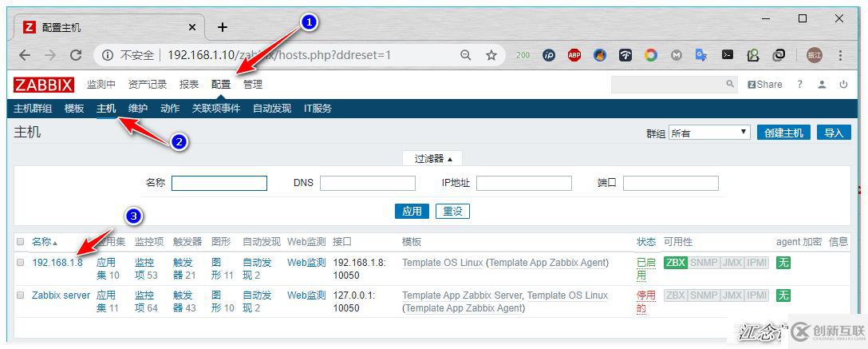
Task: Toggle the select-all hosts checkbox
Action: coord(21,241)
